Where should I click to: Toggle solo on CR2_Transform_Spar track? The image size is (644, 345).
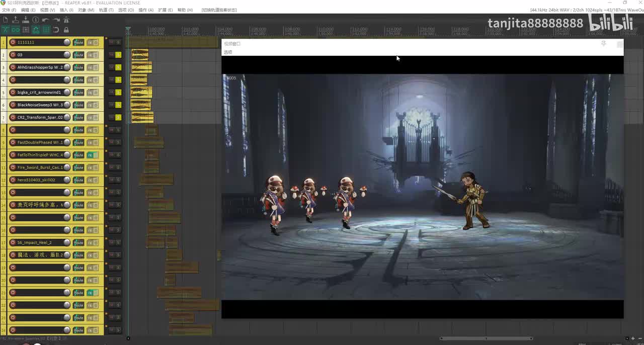pos(118,117)
